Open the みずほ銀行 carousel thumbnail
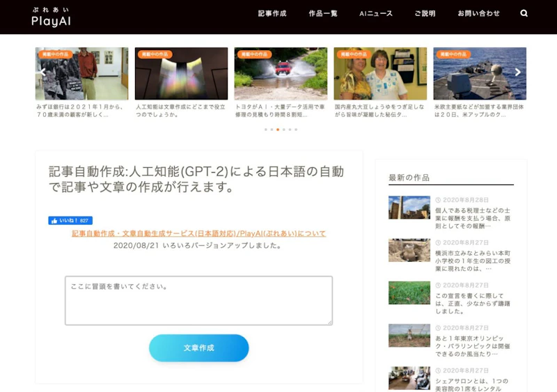 [81, 74]
